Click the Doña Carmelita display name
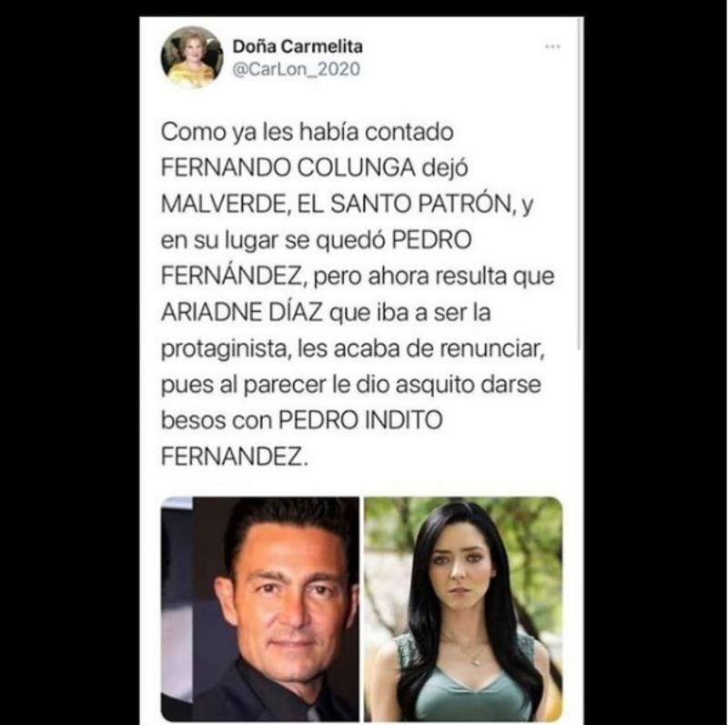Image resolution: width=728 pixels, height=725 pixels. pos(298,46)
